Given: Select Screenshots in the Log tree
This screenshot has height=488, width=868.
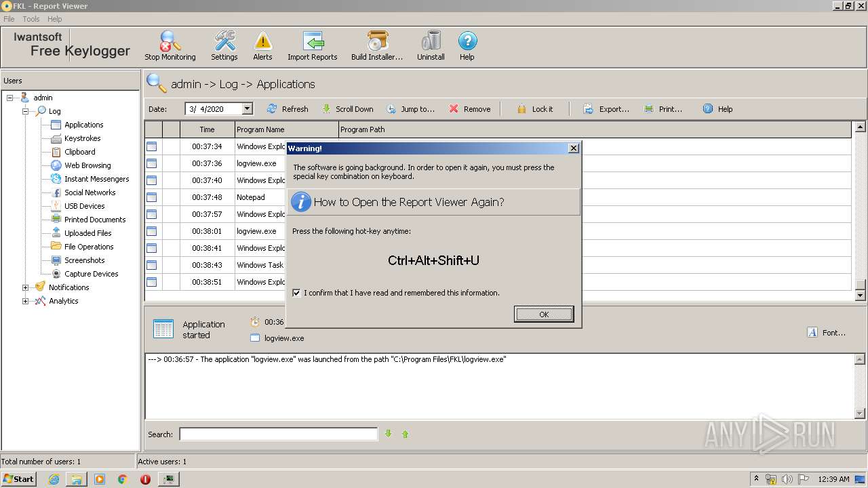Looking at the screenshot, I should coord(84,260).
